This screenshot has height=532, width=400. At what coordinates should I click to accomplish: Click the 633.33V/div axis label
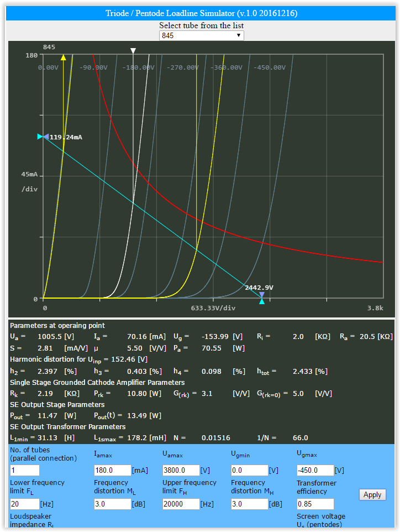point(213,308)
